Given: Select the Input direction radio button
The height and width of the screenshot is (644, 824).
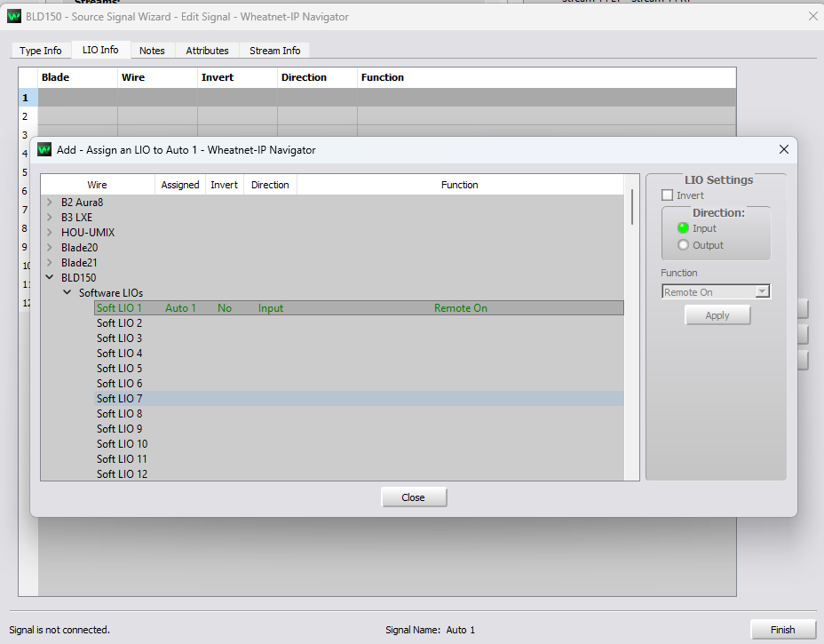Looking at the screenshot, I should [x=683, y=228].
